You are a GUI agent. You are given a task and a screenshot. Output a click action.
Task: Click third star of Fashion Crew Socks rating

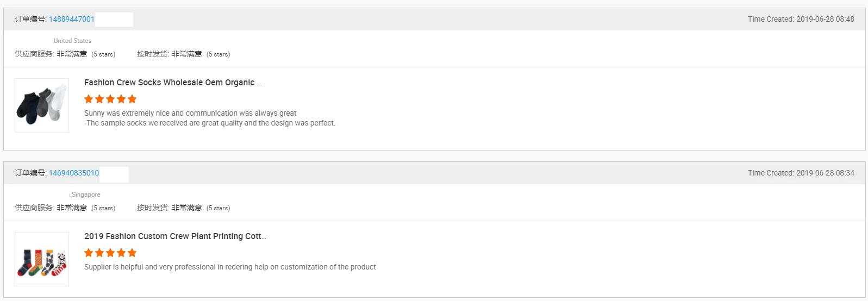(x=110, y=99)
